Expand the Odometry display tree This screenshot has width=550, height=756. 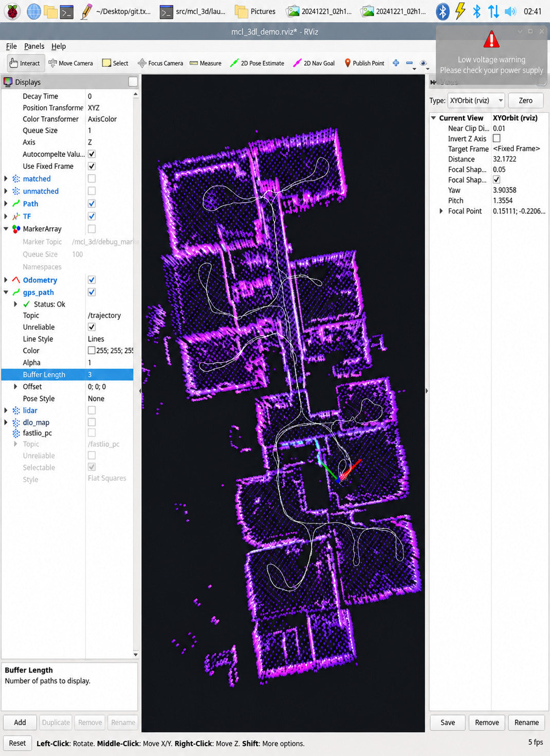coord(6,280)
